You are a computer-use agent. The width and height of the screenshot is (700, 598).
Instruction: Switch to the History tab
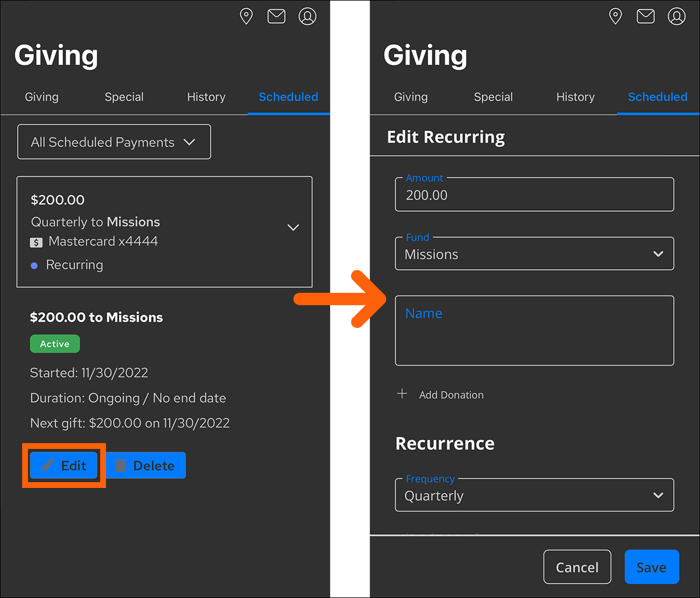tap(206, 97)
